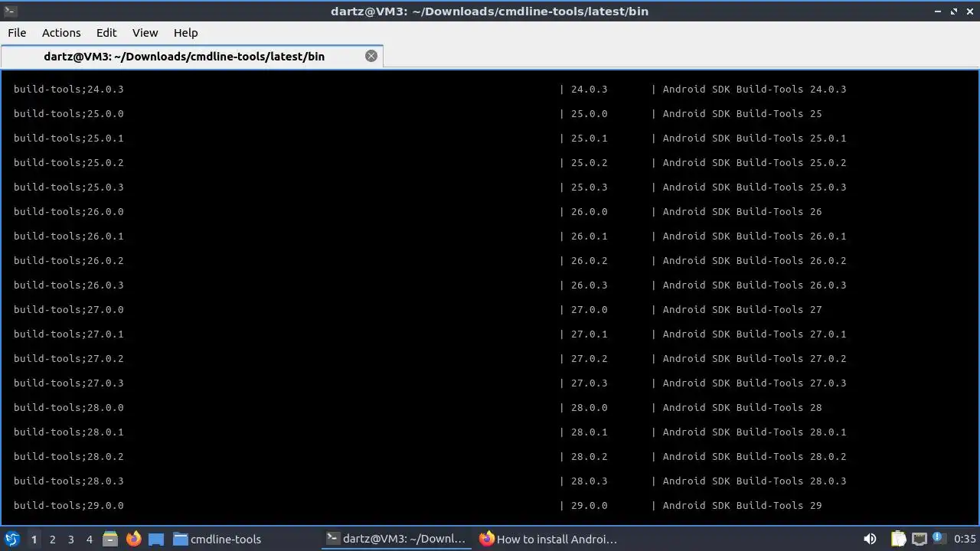Click the text build-tools;24.0.3

click(x=69, y=90)
